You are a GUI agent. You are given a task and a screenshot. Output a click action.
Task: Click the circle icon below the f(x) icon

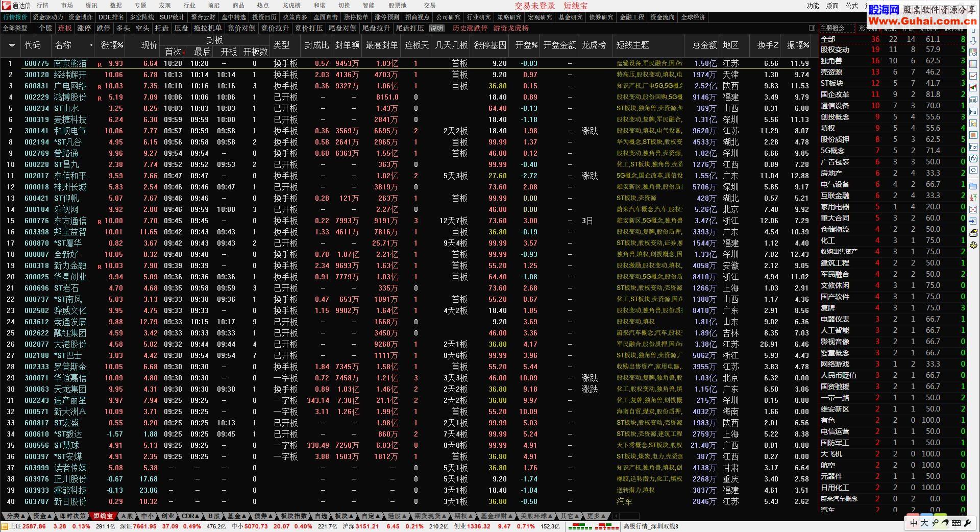coord(973,171)
